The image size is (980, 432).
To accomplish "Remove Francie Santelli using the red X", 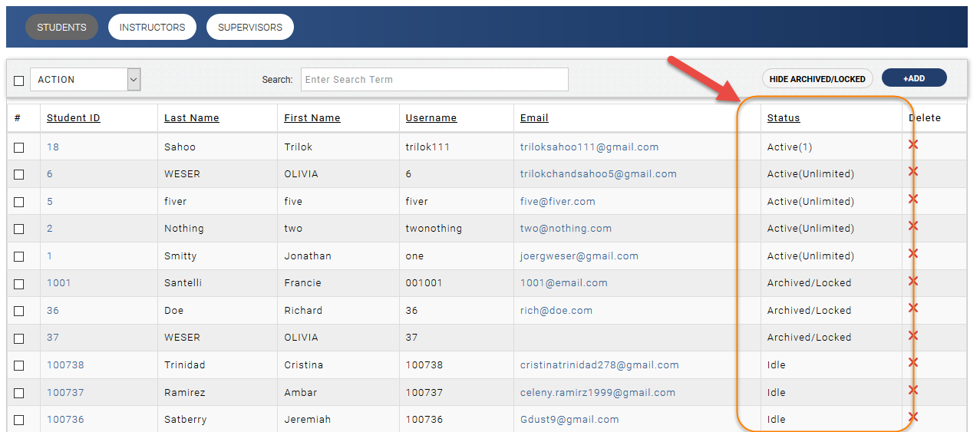I will point(913,281).
